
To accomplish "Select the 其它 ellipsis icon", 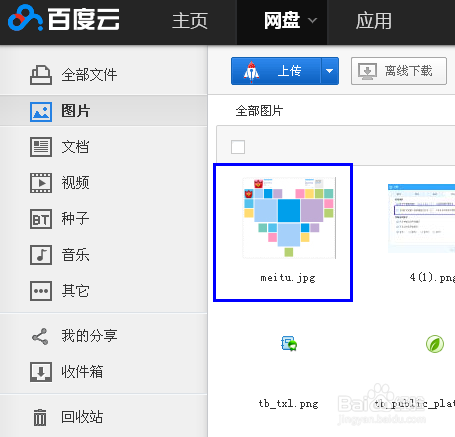I will click(41, 291).
